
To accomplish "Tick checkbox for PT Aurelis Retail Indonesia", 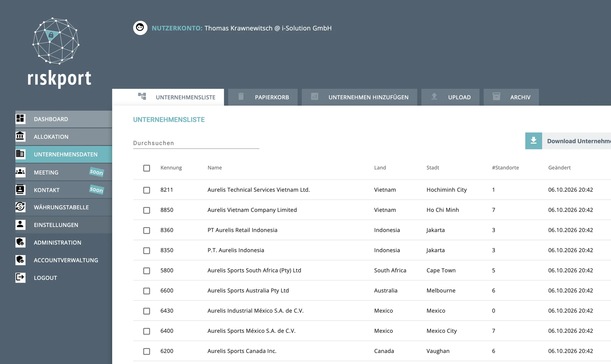I will pos(147,231).
